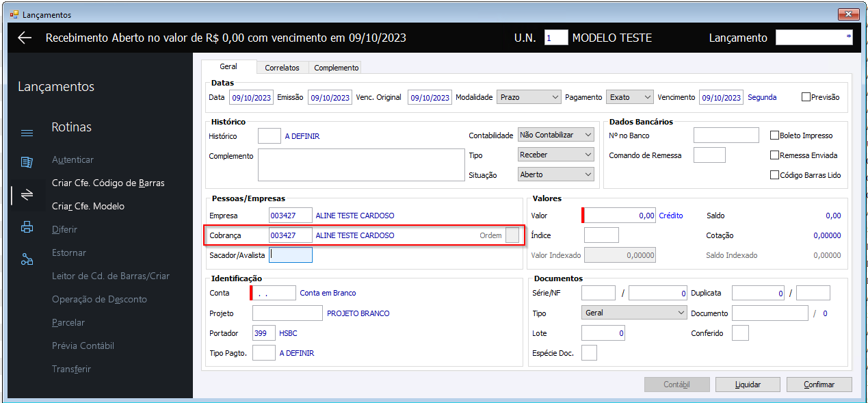The width and height of the screenshot is (868, 403).
Task: Open the connections graph icon in sidebar
Action: (x=27, y=259)
